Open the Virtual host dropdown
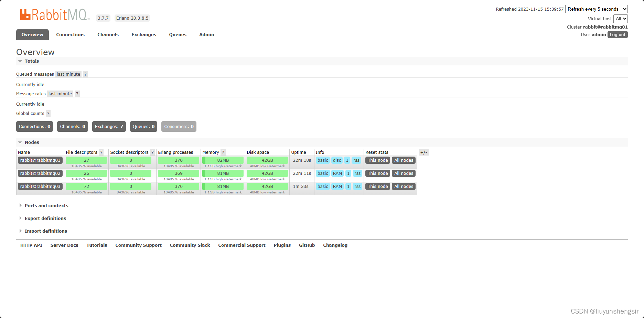644x318 pixels. coord(620,19)
